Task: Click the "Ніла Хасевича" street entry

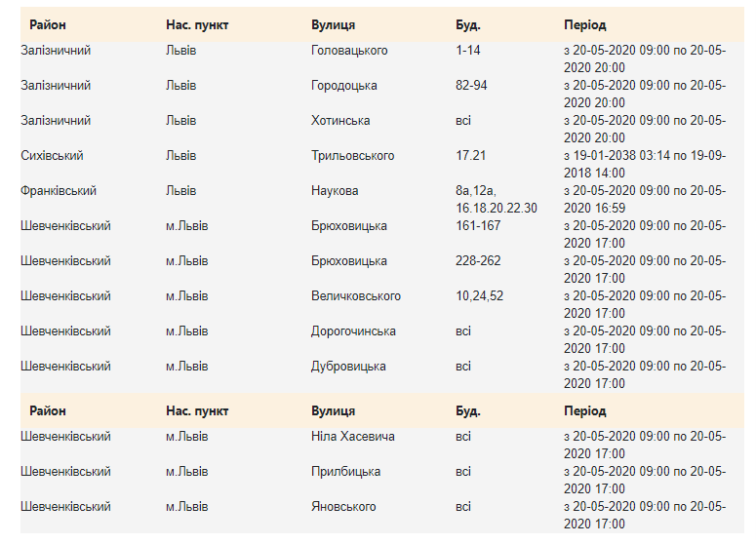Action: pyautogui.click(x=352, y=437)
